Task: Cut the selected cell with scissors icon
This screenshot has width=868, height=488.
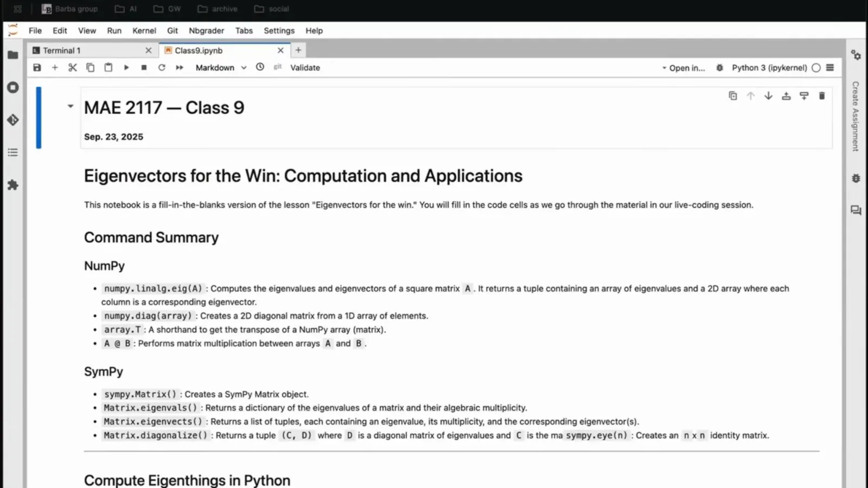Action: tap(72, 68)
